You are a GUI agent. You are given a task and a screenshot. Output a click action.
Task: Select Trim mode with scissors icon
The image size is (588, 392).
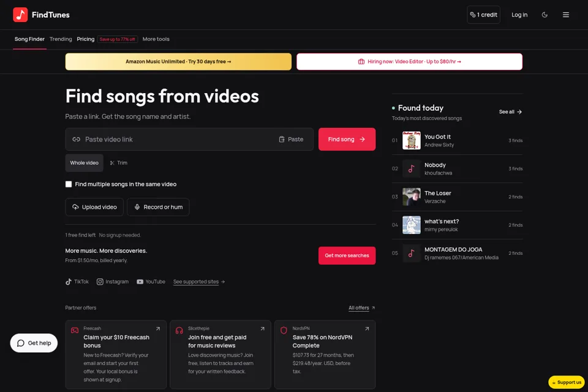118,163
